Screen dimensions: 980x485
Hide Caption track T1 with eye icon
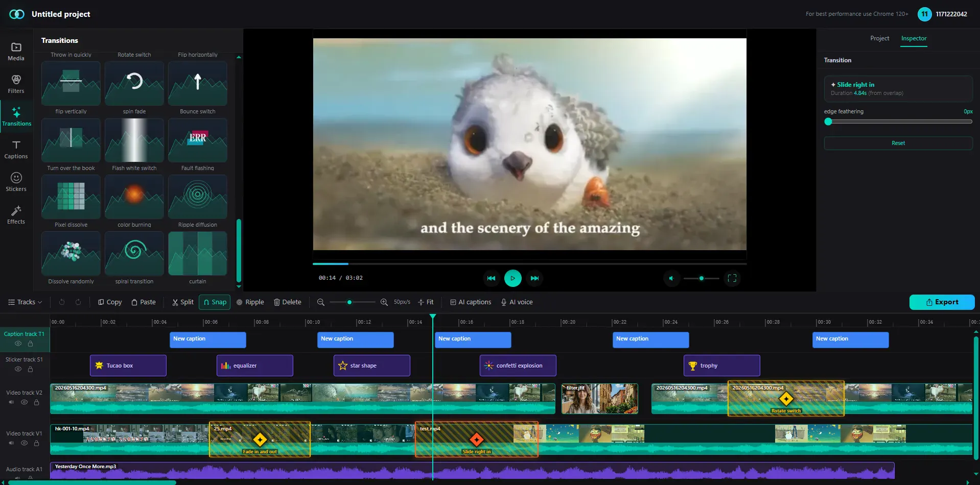(18, 344)
